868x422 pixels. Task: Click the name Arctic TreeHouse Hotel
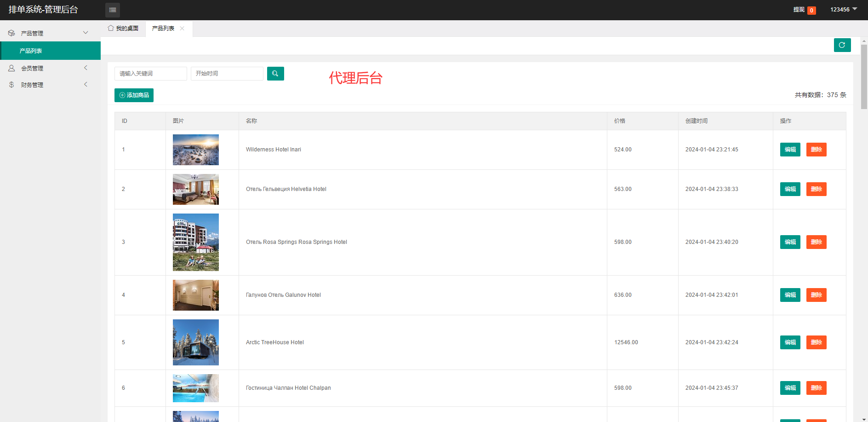pyautogui.click(x=275, y=342)
